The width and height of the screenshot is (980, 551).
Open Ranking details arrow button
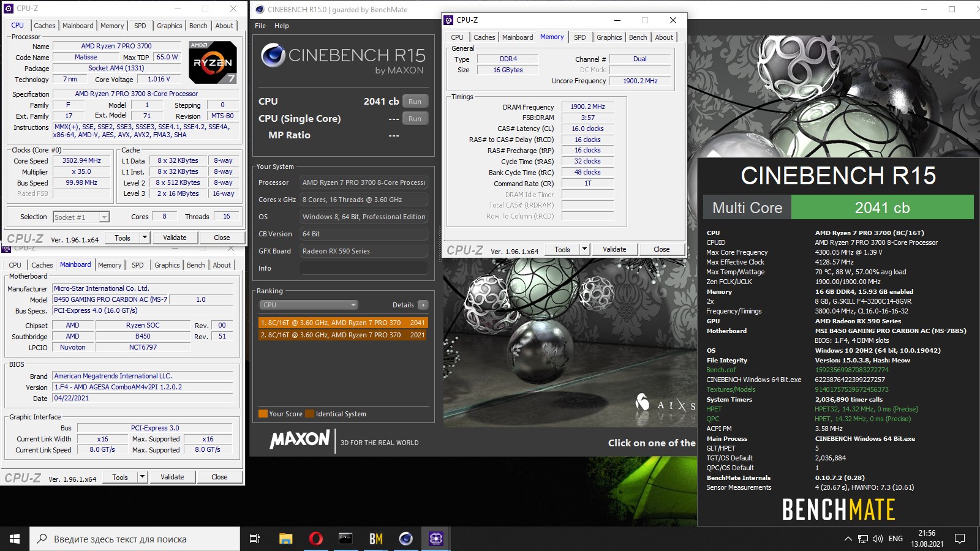click(x=423, y=305)
